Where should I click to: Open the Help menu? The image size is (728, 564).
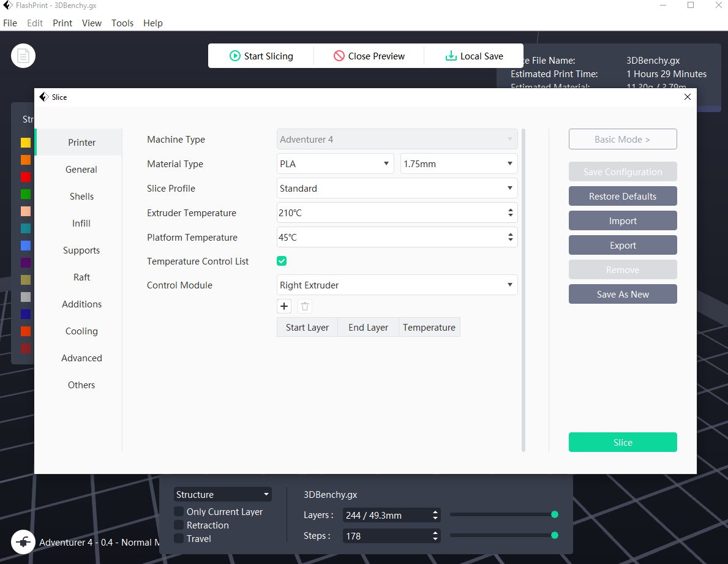[x=152, y=23]
